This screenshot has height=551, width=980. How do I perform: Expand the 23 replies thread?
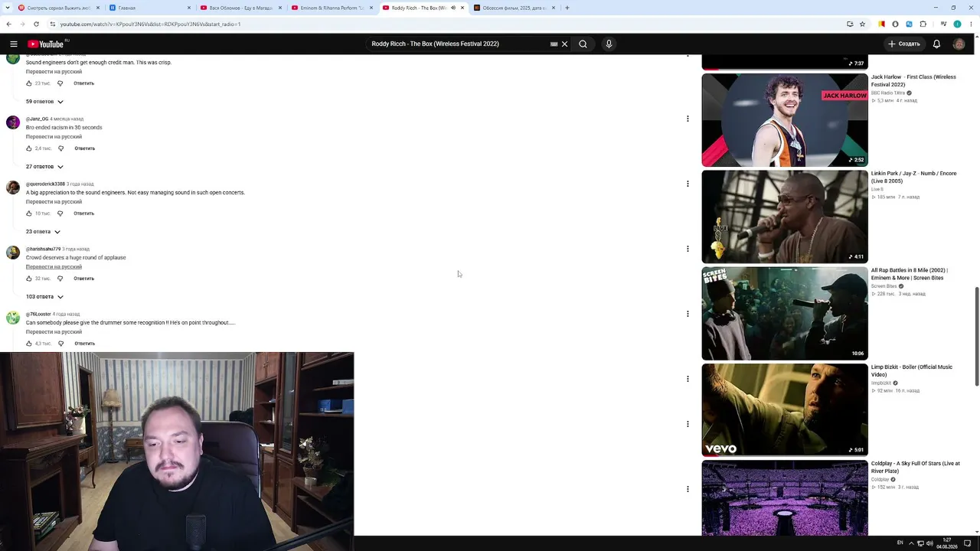(43, 232)
